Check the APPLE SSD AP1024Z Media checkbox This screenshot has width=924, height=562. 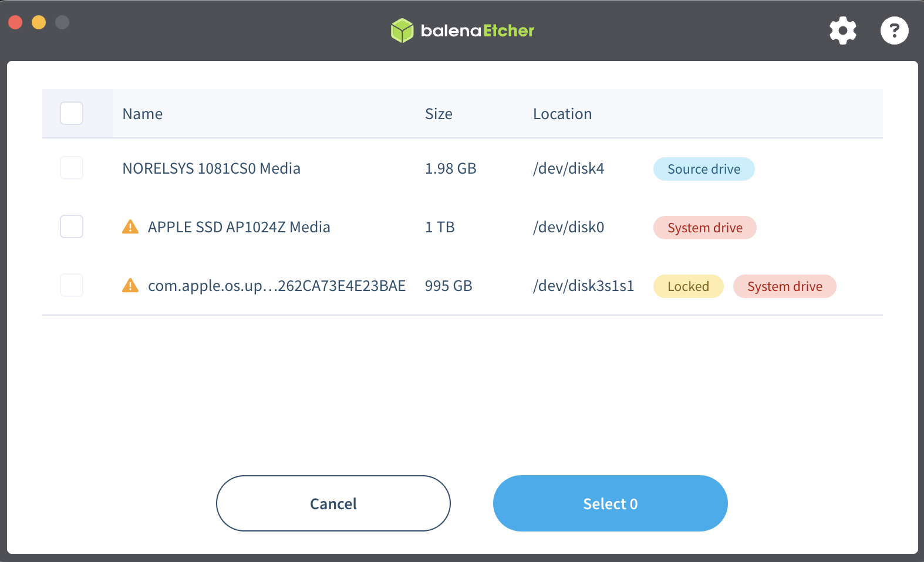(x=72, y=226)
